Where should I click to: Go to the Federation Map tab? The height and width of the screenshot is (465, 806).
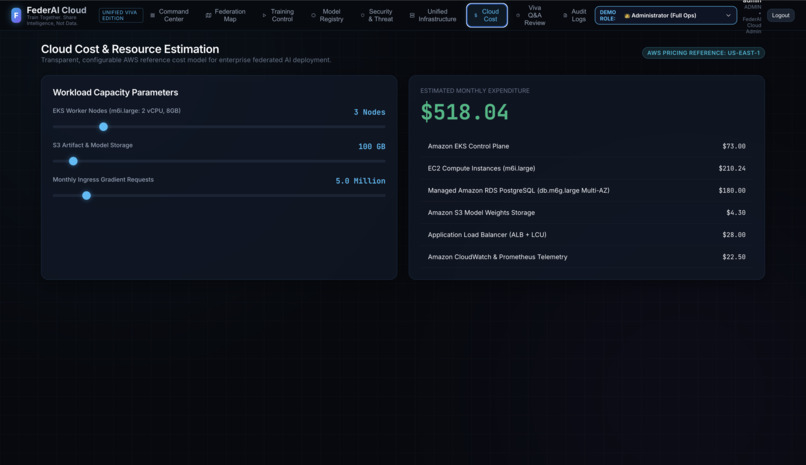pos(225,15)
